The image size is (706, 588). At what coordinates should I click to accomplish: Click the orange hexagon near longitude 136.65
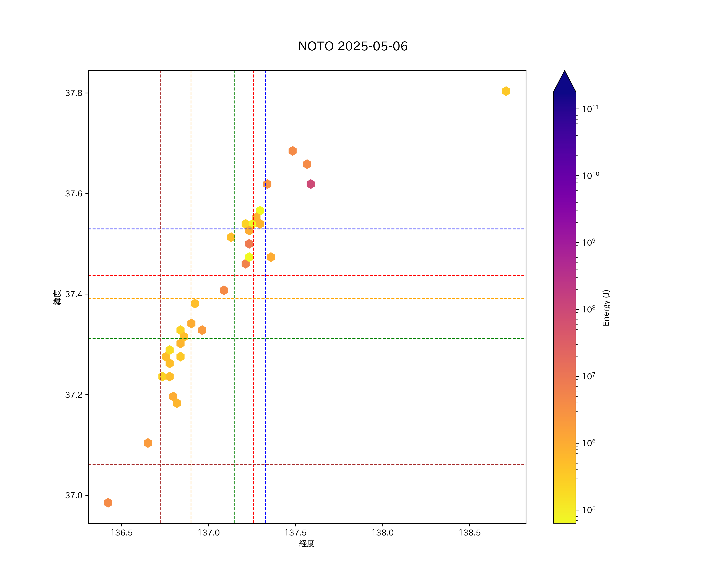[x=148, y=443]
